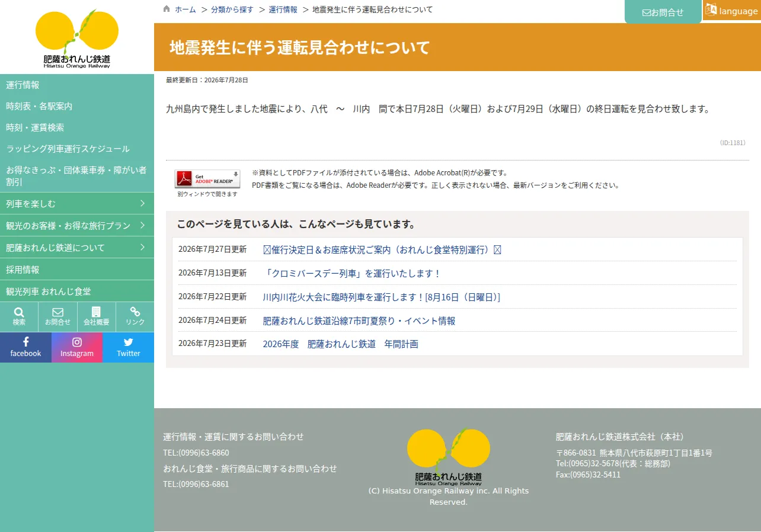Click the footer Hisatsu Orange Railway logo
The height and width of the screenshot is (532, 761).
449,457
